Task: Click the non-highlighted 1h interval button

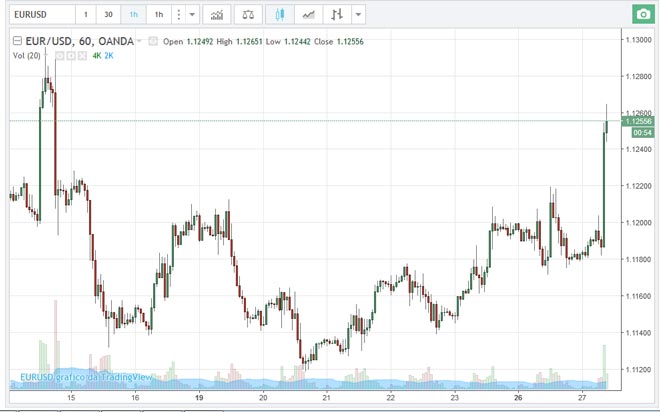Action: pos(158,15)
